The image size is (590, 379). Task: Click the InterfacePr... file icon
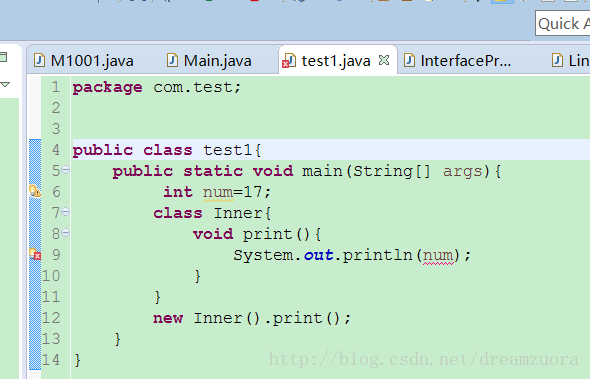tap(409, 61)
